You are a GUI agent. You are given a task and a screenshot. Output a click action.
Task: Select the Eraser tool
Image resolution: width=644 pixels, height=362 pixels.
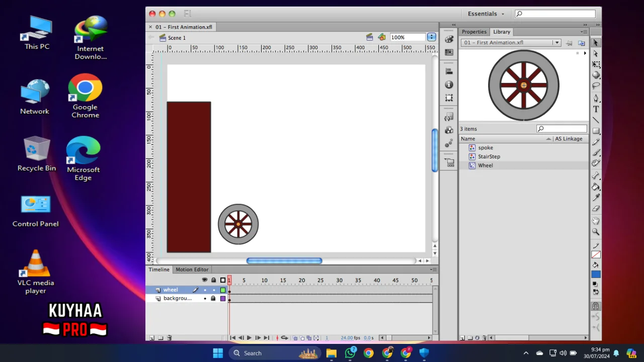click(x=596, y=208)
